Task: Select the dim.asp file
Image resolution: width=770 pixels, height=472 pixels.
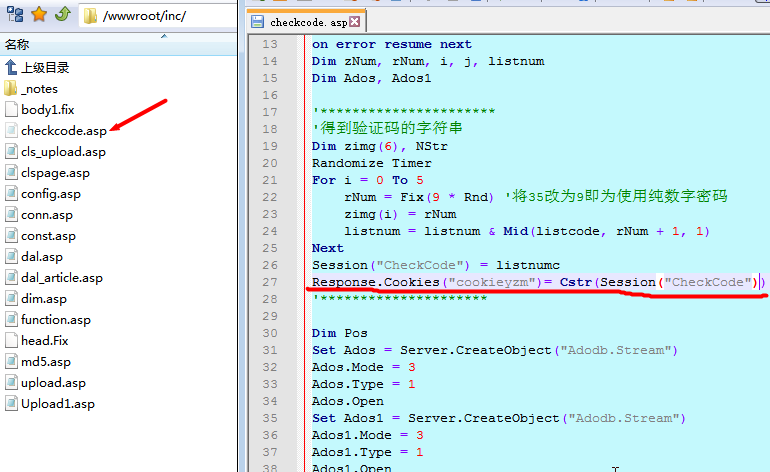Action: pos(44,299)
